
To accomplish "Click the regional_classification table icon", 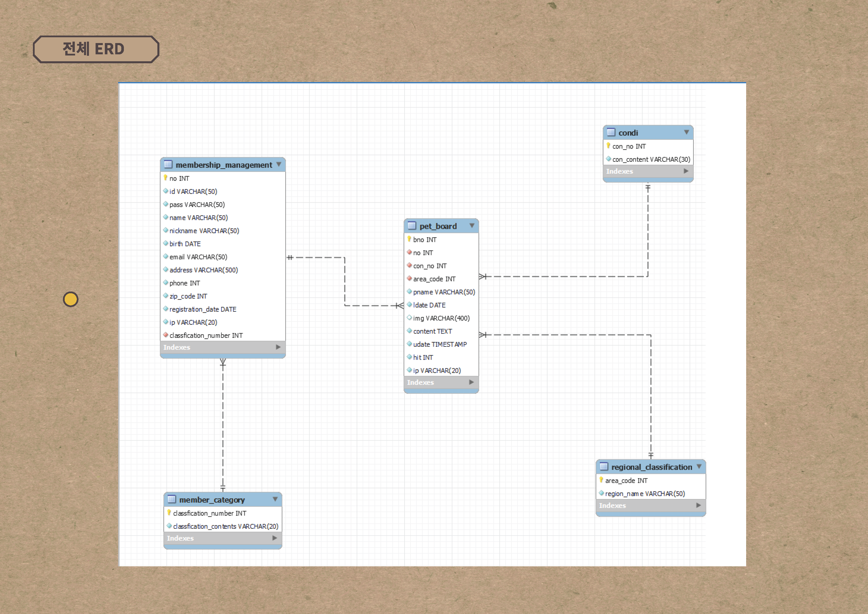I will point(604,466).
